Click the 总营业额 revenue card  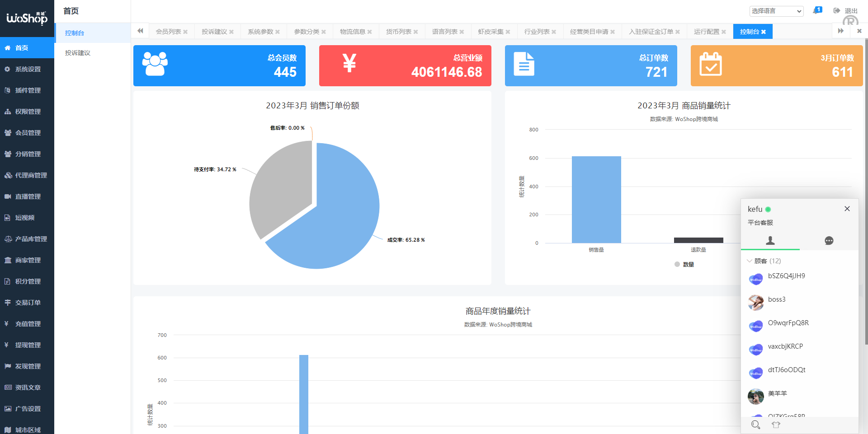(x=405, y=65)
